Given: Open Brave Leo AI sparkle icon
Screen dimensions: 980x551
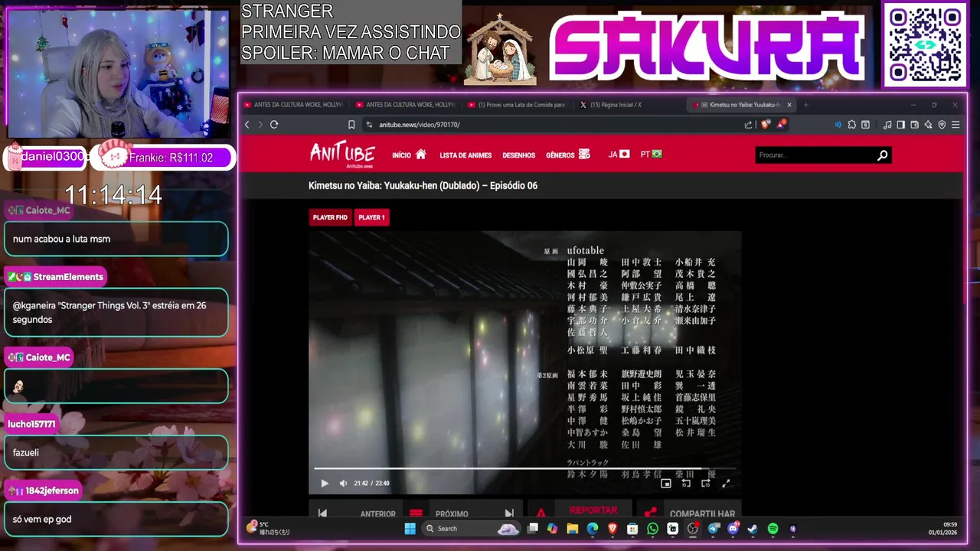Looking at the screenshot, I should point(928,125).
